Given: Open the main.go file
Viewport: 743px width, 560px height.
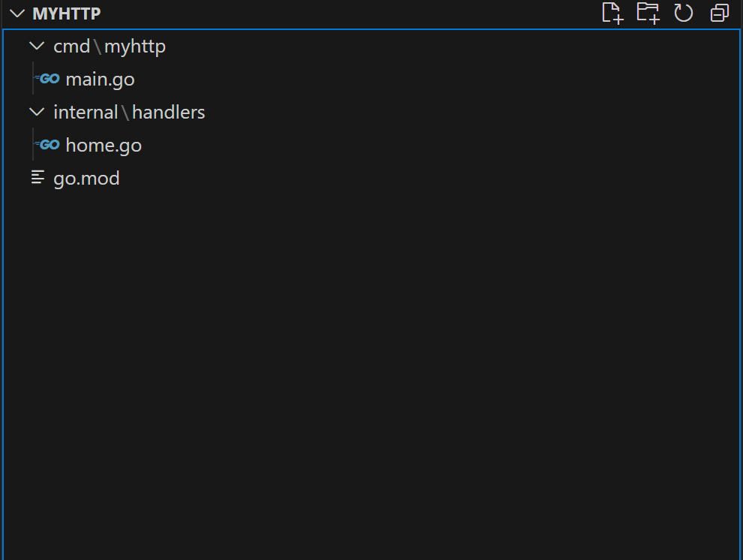Looking at the screenshot, I should 100,80.
